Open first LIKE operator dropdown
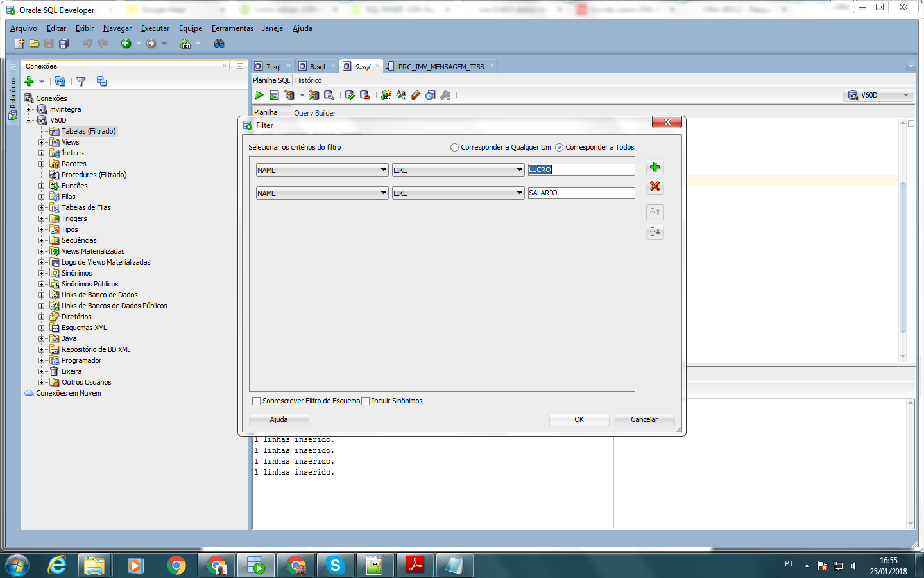Image resolution: width=924 pixels, height=578 pixels. pos(520,170)
